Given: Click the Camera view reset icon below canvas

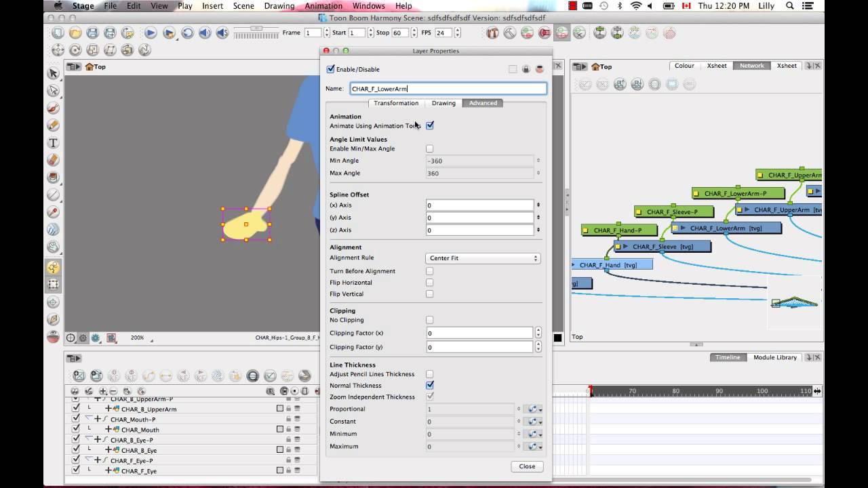Looking at the screenshot, I should [71, 338].
